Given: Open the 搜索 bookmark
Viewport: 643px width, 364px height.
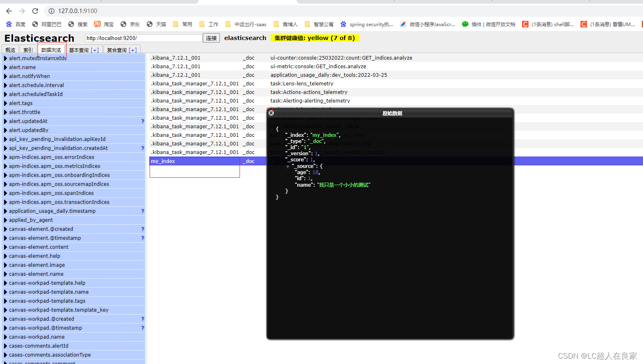Looking at the screenshot, I should (x=78, y=25).
